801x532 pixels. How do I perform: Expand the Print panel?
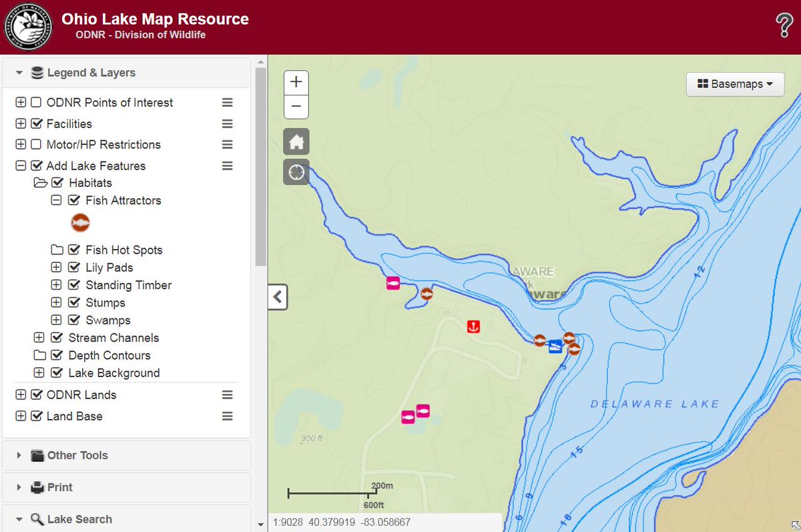pos(127,487)
